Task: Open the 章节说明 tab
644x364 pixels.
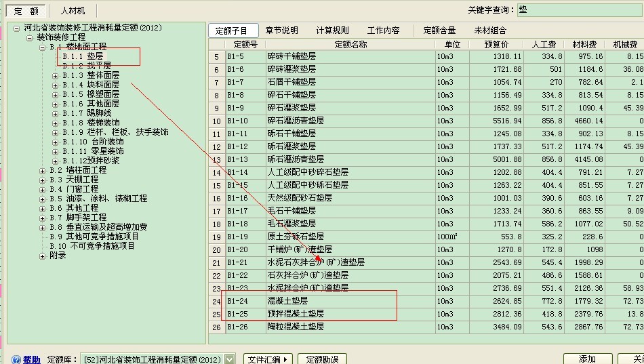Action: pyautogui.click(x=282, y=31)
